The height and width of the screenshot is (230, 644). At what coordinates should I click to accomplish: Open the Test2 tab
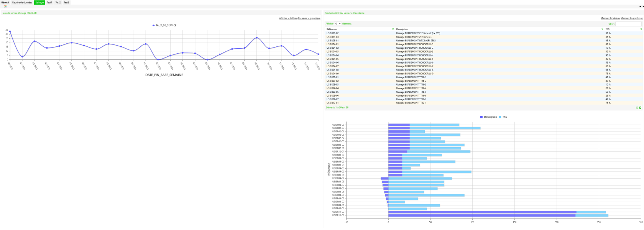(x=58, y=3)
